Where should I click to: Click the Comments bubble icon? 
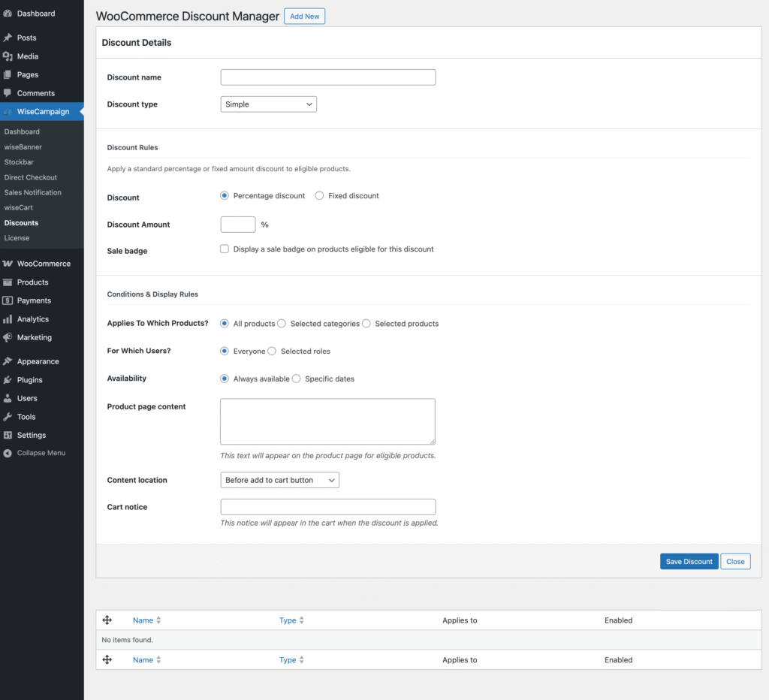[x=8, y=93]
